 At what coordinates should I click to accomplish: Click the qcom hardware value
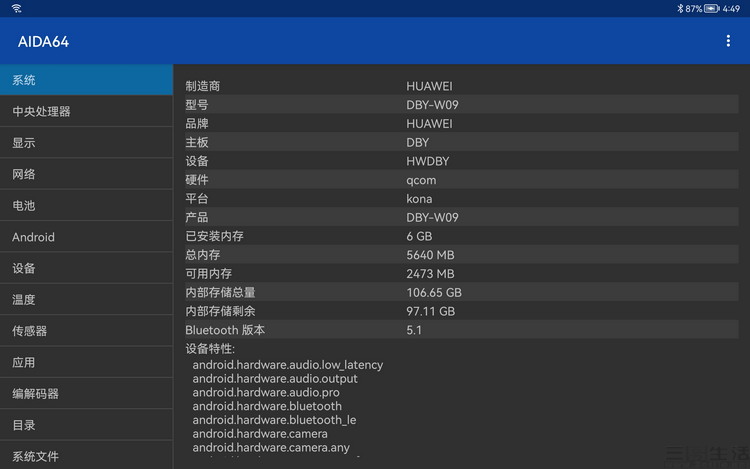click(x=421, y=180)
